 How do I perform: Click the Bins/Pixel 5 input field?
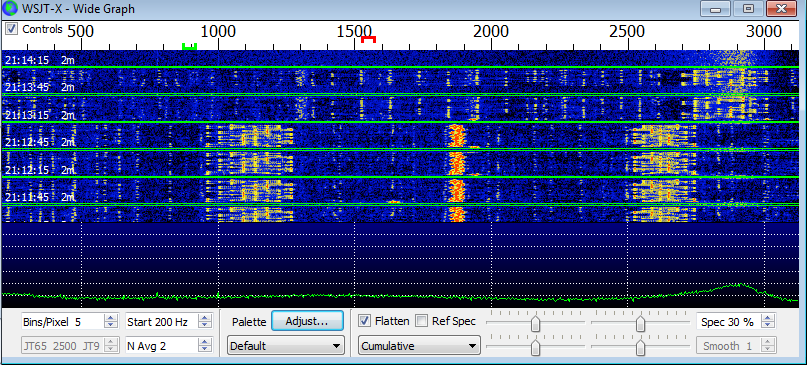click(63, 322)
